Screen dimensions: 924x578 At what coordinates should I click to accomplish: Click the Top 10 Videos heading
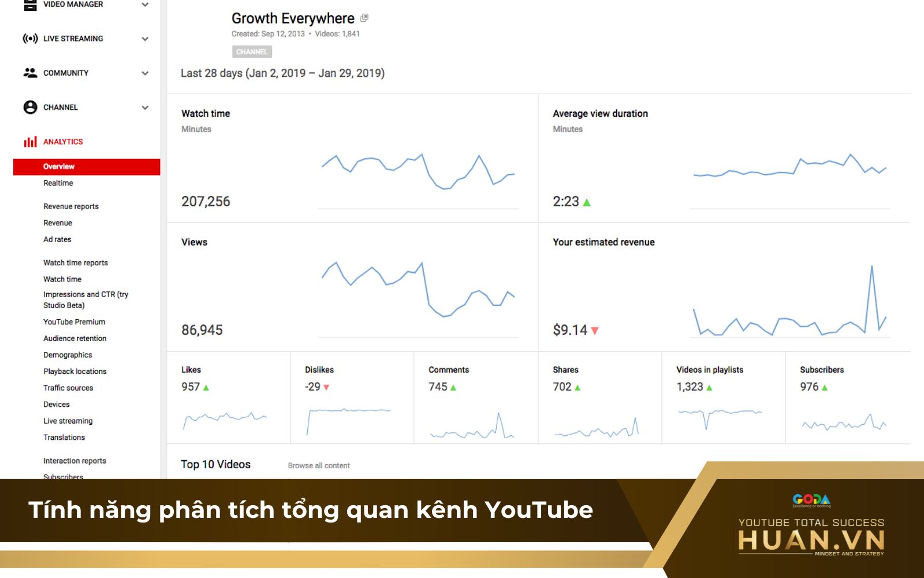click(215, 465)
